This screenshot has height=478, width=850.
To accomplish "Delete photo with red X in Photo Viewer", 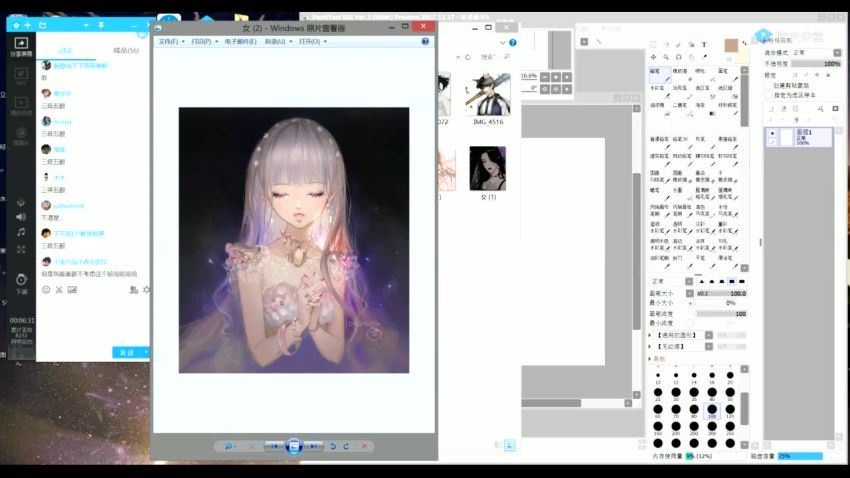I will (364, 446).
